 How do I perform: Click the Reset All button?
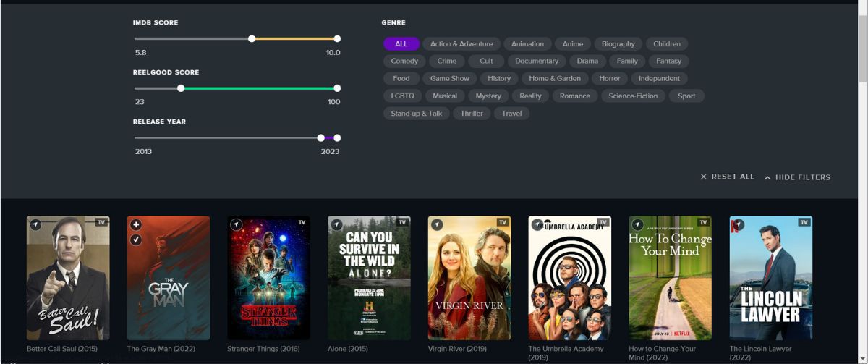(x=727, y=177)
